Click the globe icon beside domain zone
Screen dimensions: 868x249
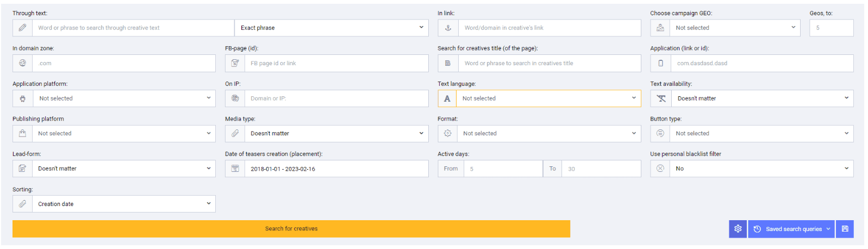tap(22, 63)
